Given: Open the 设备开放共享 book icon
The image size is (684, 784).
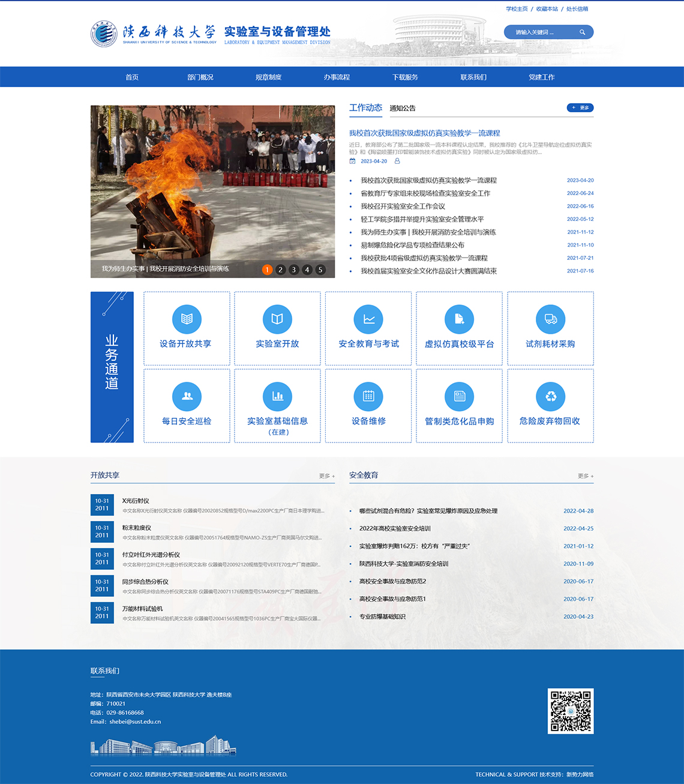Looking at the screenshot, I should [x=187, y=319].
